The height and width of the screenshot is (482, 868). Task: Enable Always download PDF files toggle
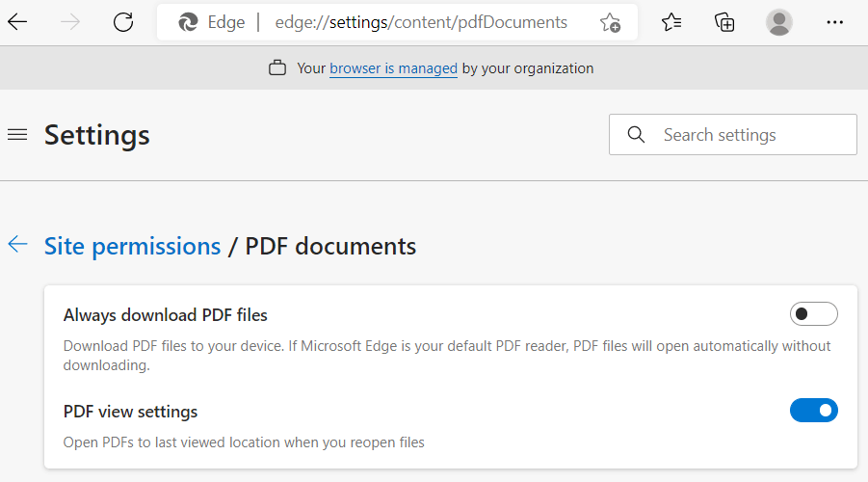pos(813,314)
